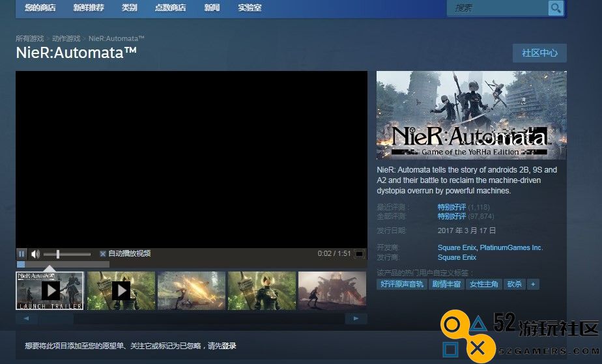Enter fullscreen video mode
The image size is (602, 364).
tap(360, 254)
